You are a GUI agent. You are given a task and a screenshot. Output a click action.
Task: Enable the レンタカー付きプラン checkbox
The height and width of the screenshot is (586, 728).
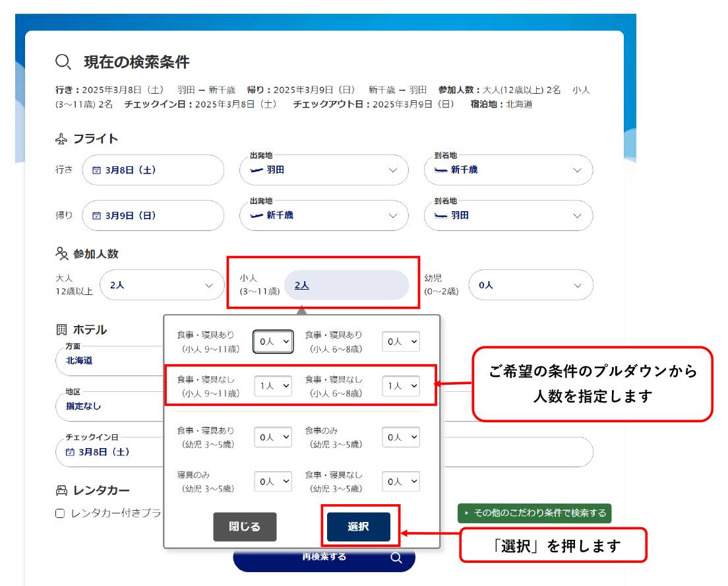coord(60,513)
